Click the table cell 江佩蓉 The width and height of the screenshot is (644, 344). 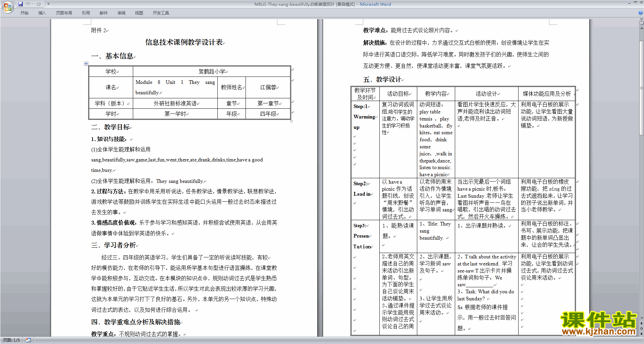pos(268,87)
